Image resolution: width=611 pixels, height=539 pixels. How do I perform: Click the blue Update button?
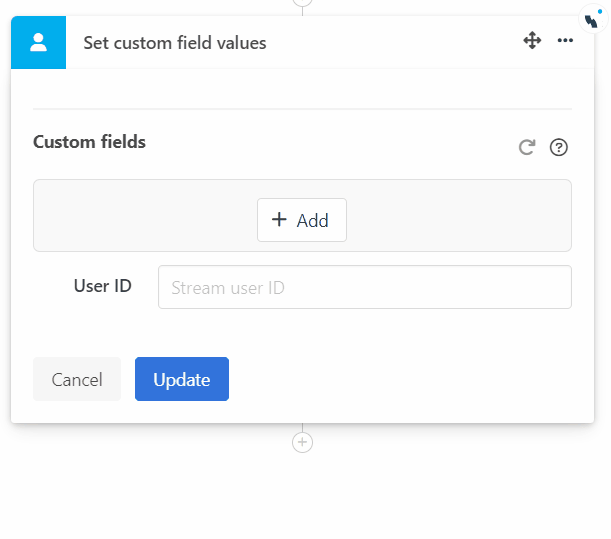(182, 379)
